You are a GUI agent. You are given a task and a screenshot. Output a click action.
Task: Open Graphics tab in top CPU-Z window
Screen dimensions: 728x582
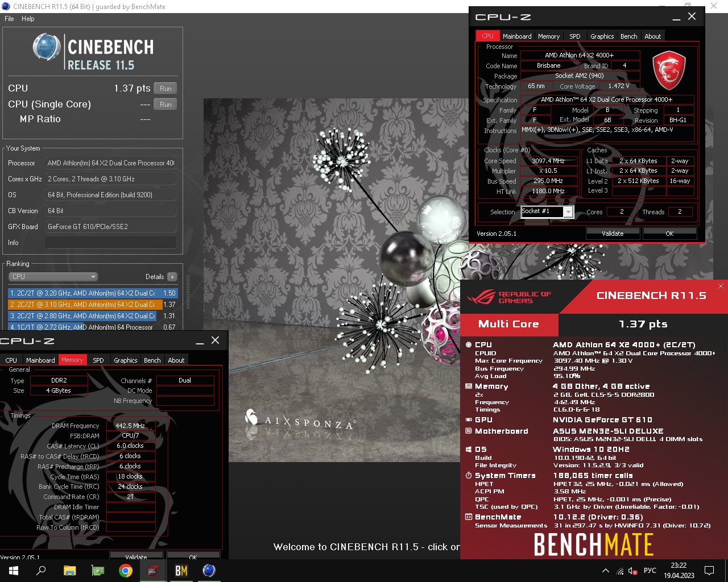[602, 36]
